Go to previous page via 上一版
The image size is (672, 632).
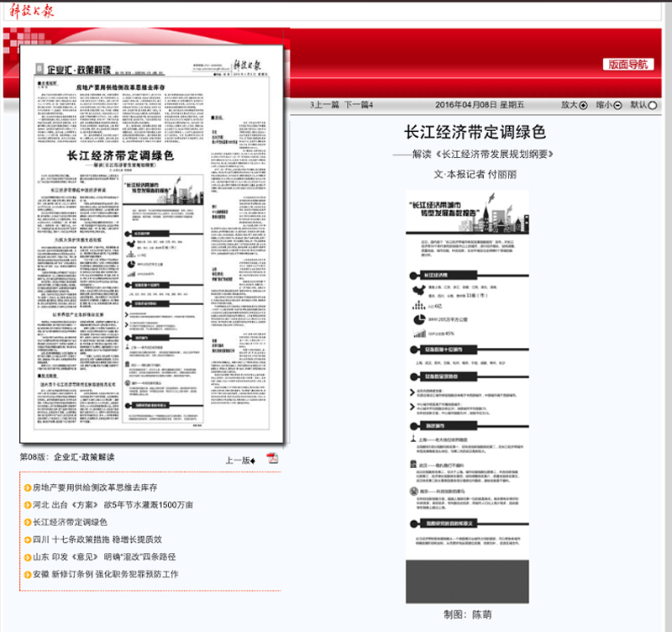coord(239,461)
